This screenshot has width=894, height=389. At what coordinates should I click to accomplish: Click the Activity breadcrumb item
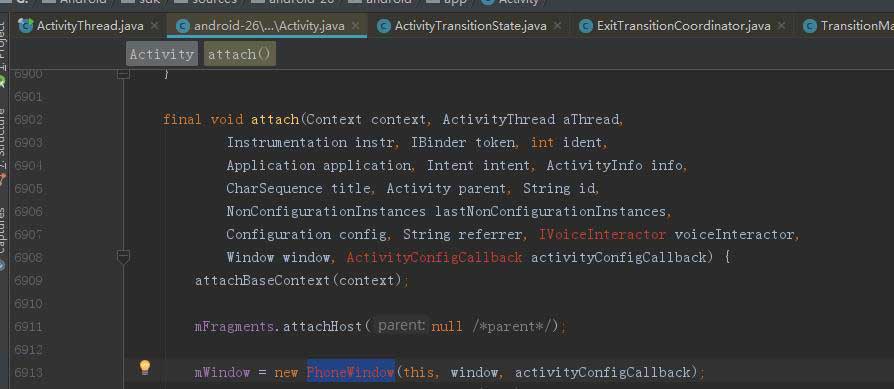coord(162,54)
